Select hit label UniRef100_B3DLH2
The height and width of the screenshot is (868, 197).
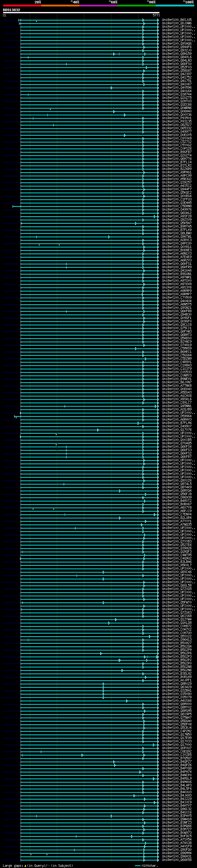[177, 674]
